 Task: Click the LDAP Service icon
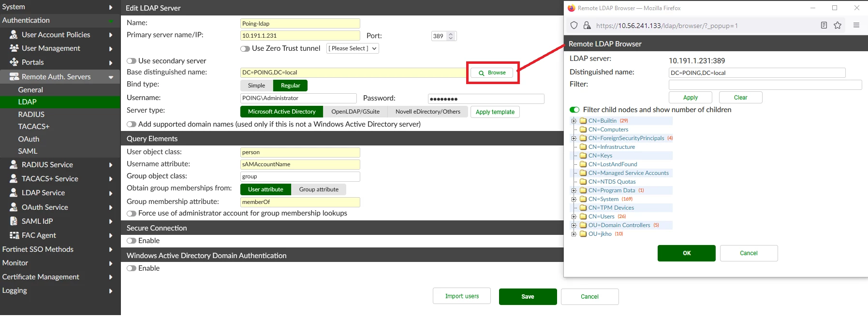point(14,193)
